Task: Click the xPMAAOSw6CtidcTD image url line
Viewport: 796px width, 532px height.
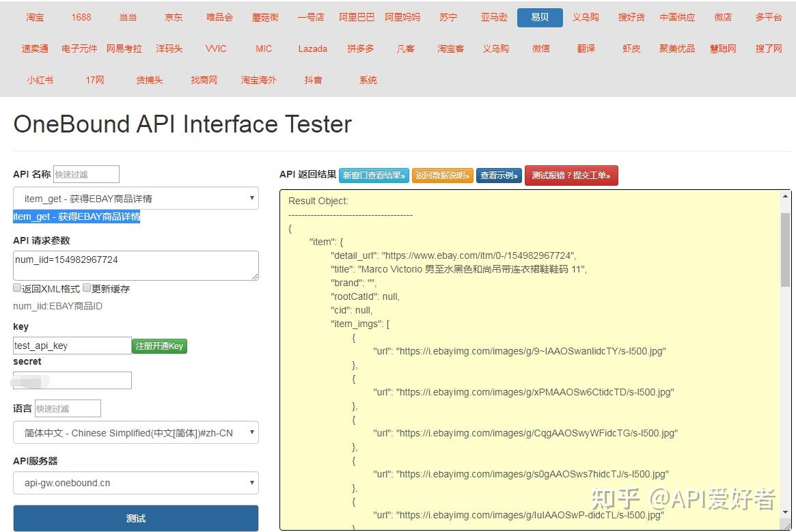Action: click(x=523, y=393)
